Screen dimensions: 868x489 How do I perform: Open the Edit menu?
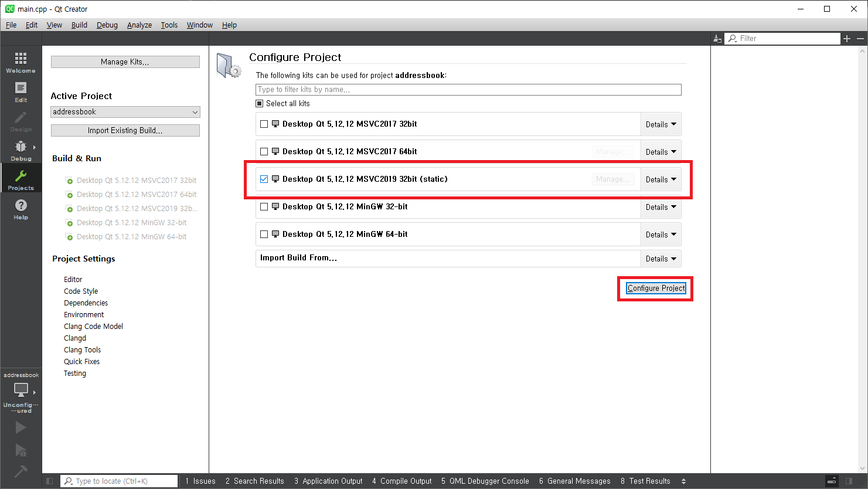pos(32,25)
